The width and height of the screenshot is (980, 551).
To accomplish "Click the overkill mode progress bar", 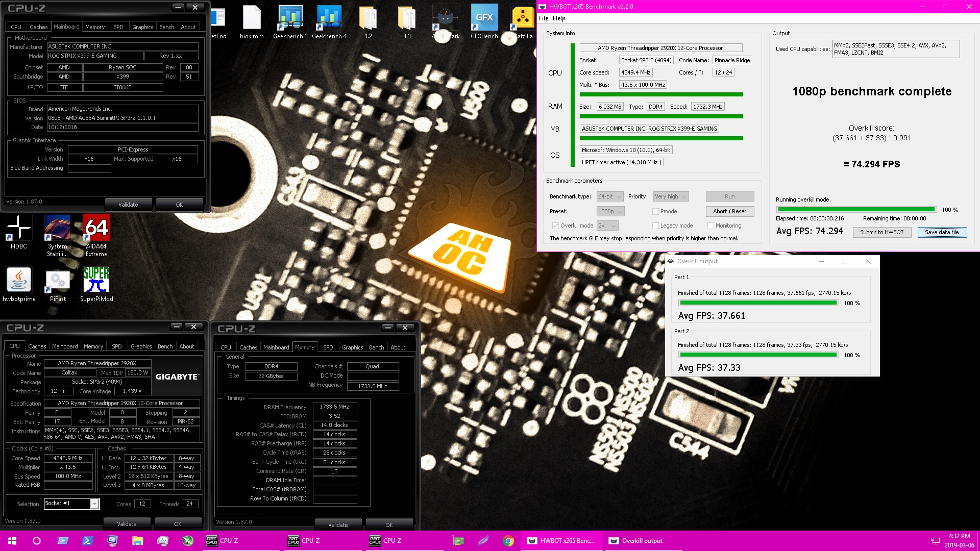I will coord(856,210).
